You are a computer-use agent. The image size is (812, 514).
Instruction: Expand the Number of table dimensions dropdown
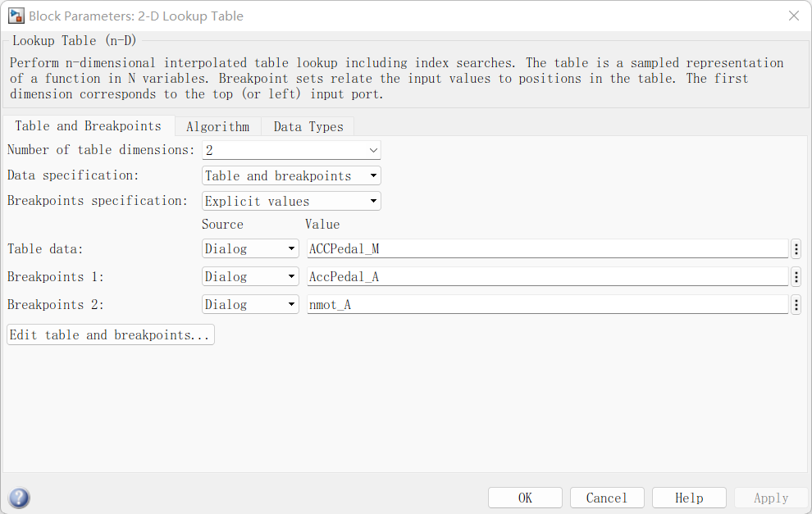tap(291, 150)
